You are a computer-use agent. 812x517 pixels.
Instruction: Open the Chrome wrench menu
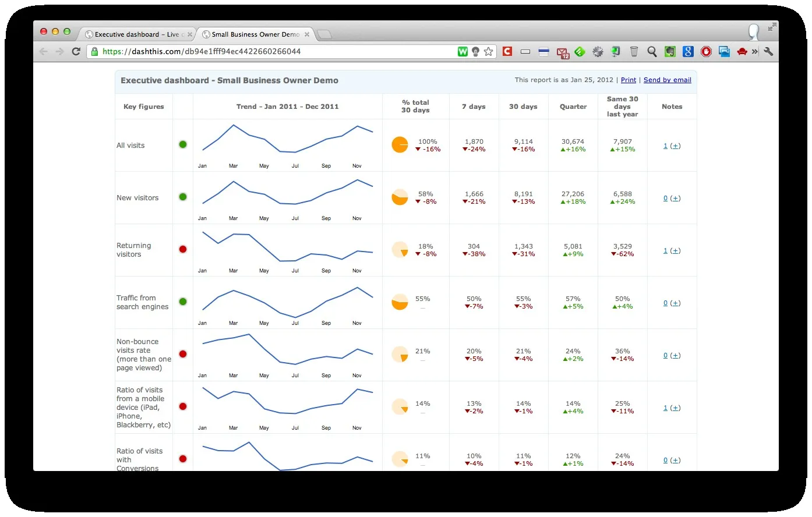tap(768, 51)
